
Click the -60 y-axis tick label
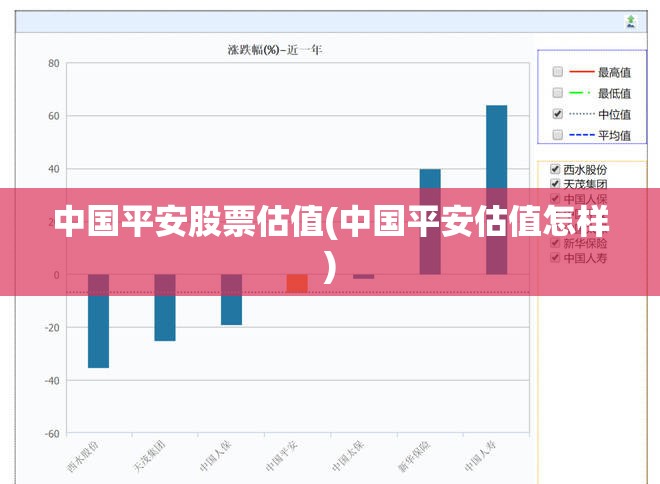[52, 433]
